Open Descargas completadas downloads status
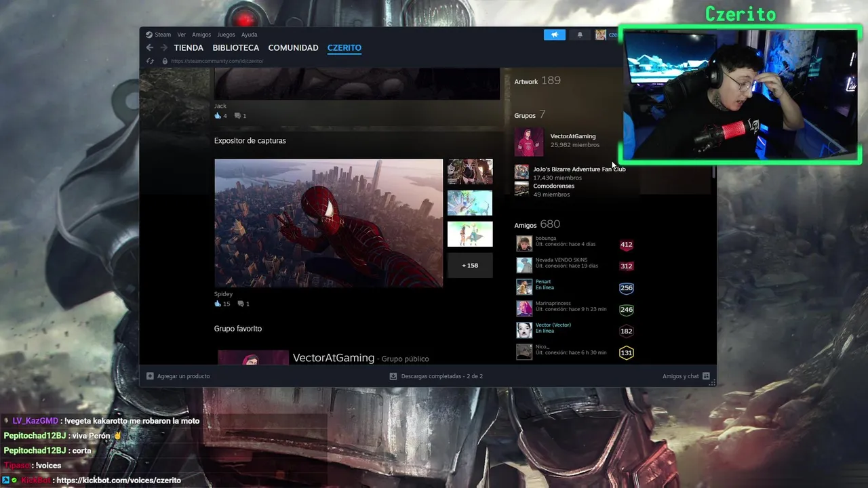 (x=436, y=376)
